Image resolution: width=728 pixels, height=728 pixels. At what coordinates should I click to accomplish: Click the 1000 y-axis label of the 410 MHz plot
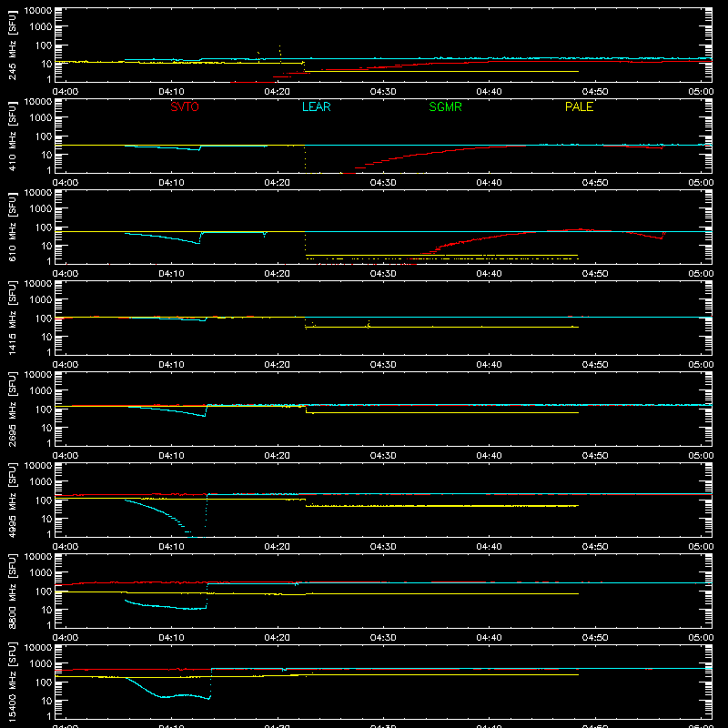[x=41, y=117]
